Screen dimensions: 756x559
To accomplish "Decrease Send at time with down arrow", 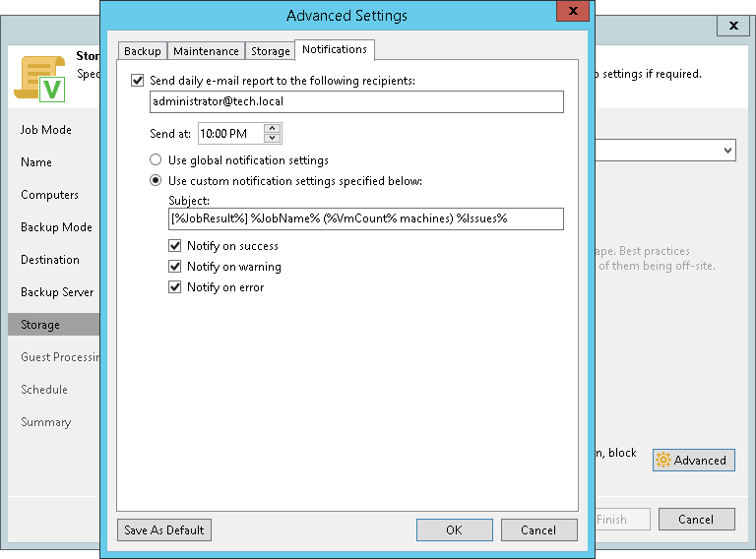I will tap(273, 139).
